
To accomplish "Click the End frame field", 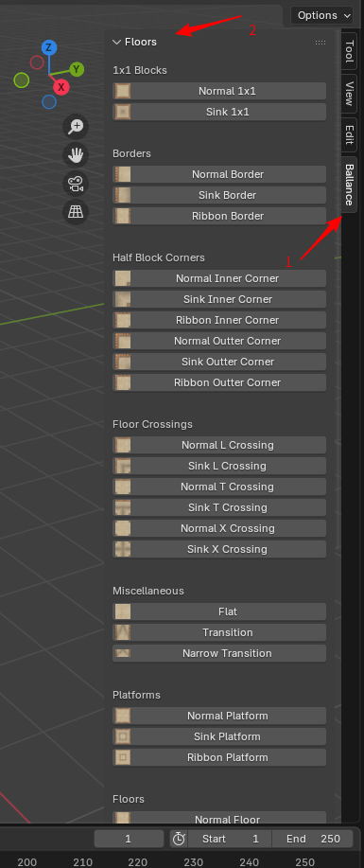I will pyautogui.click(x=313, y=839).
